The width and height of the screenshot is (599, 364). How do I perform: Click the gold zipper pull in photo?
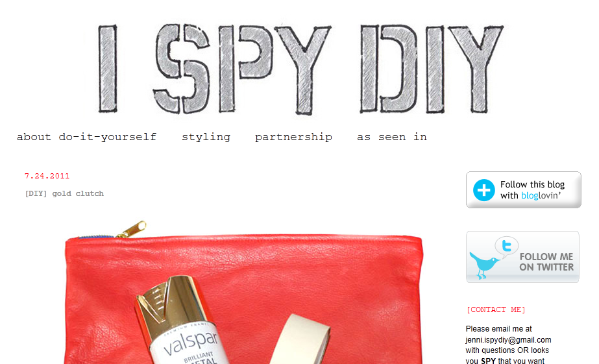click(132, 229)
